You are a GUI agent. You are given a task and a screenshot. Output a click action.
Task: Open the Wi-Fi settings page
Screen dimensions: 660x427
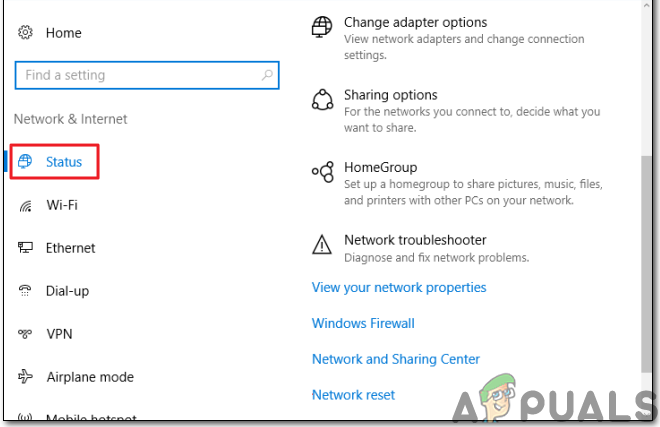pos(62,205)
